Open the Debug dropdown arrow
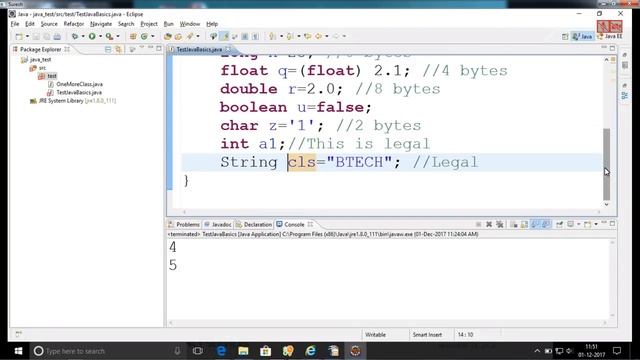This screenshot has width=640, height=360. point(83,36)
